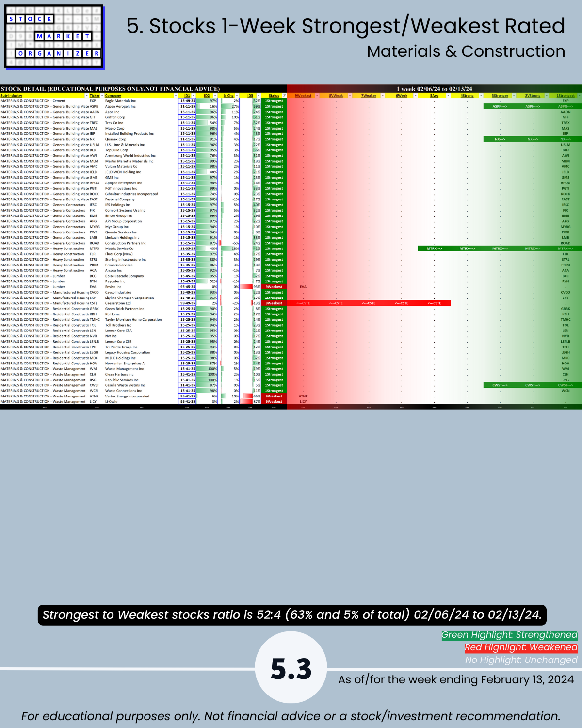582x728 pixels.
Task: Click VTNR in the 9Weakest column
Action: 303,396
